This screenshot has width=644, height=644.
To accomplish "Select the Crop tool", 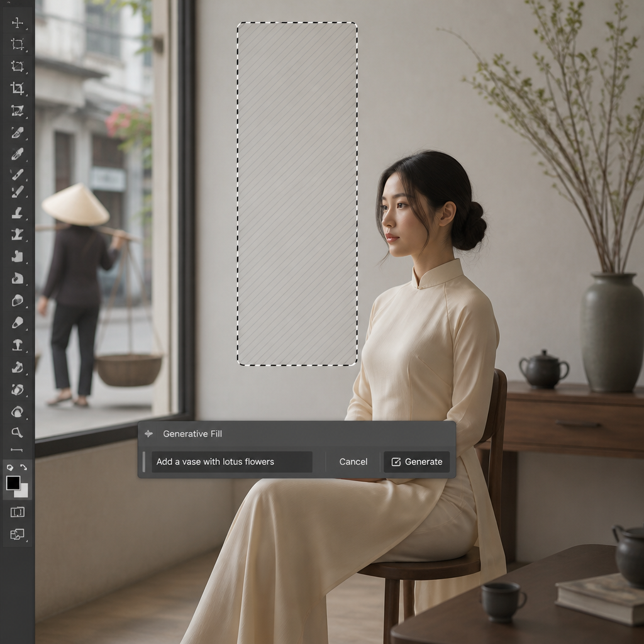I will [x=17, y=88].
